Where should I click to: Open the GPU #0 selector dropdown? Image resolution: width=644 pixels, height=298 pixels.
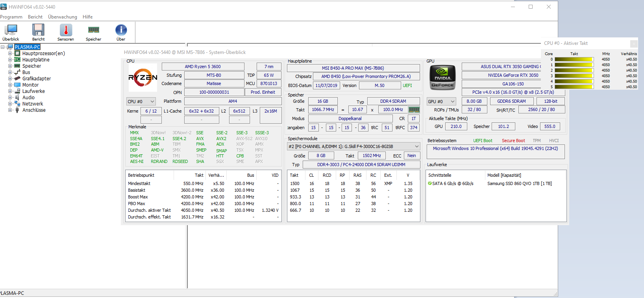(441, 102)
